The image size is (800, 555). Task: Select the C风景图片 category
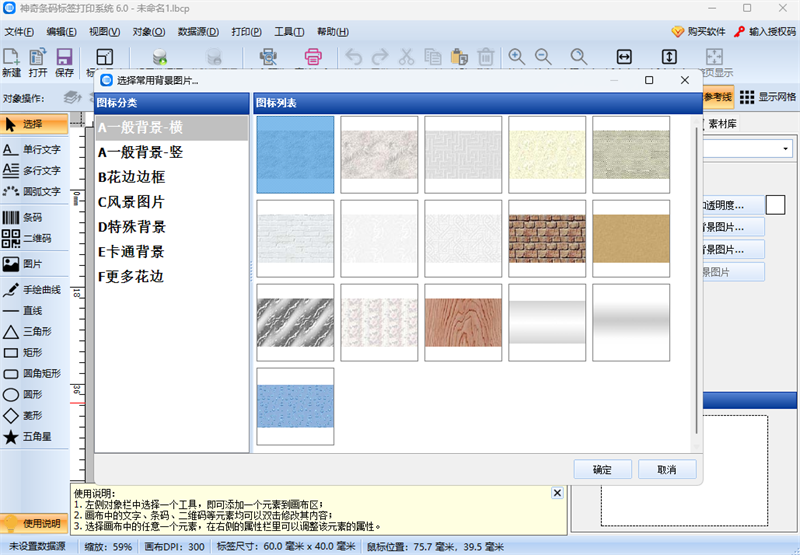132,202
